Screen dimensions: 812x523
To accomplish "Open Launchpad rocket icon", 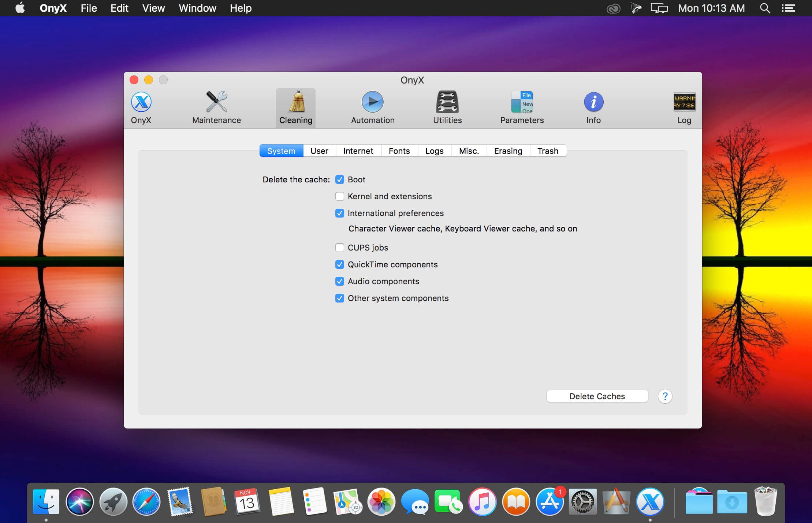I will click(113, 501).
